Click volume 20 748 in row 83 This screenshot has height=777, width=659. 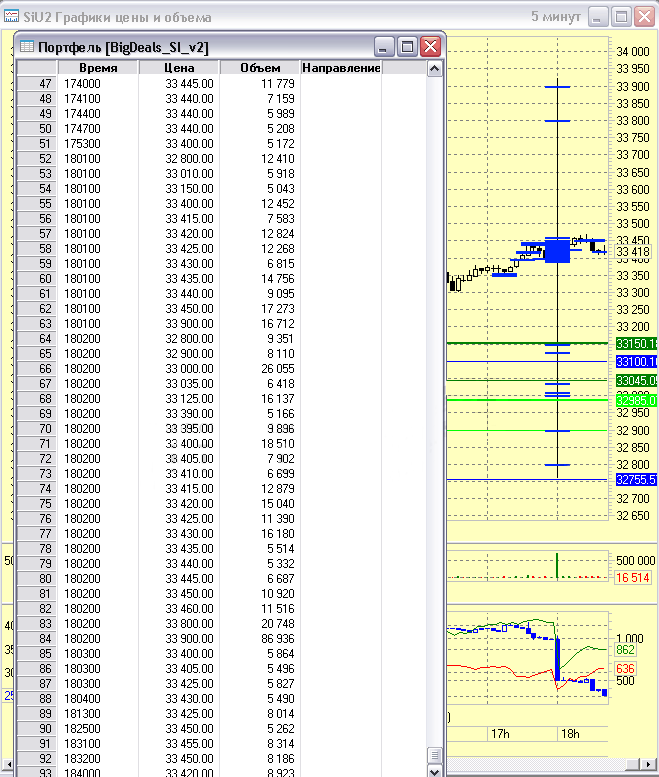click(x=277, y=623)
